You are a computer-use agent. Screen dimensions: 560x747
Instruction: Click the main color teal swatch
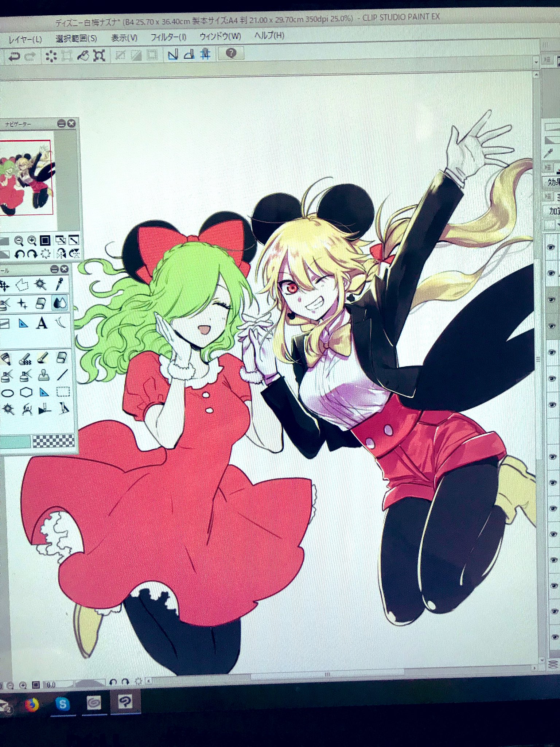(15, 442)
